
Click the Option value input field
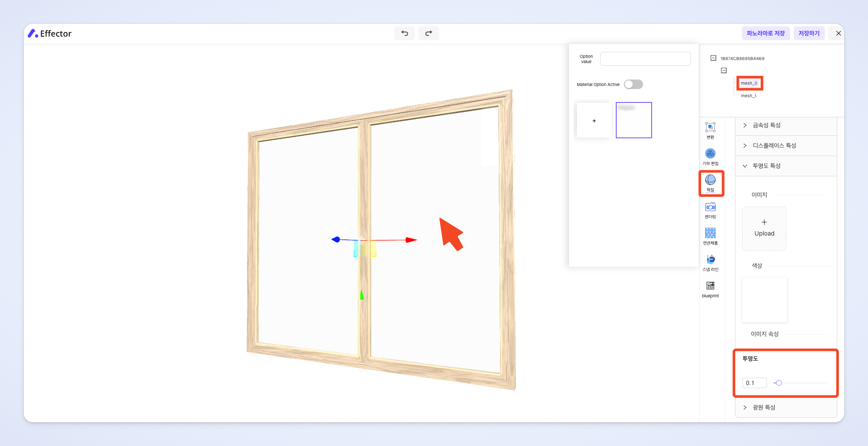(x=645, y=59)
